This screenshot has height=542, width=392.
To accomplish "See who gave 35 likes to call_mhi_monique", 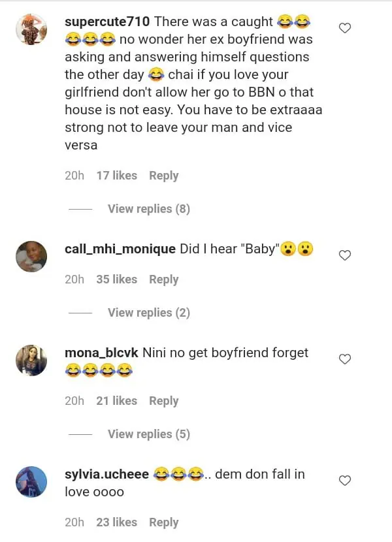I will pos(116,279).
